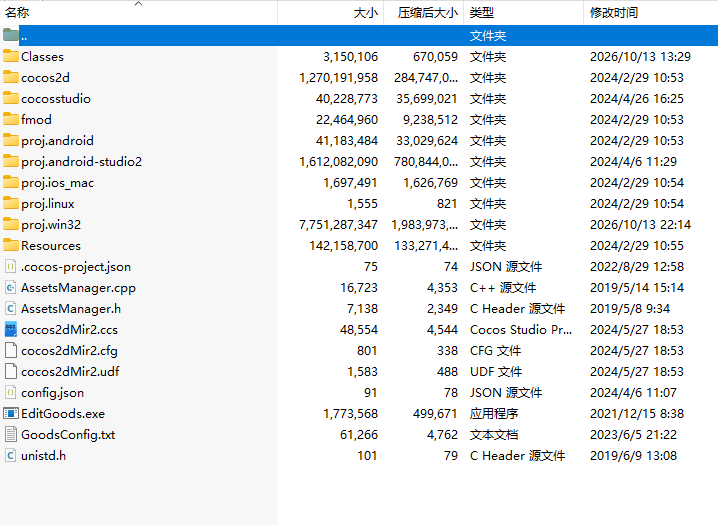Click the date 2021/12/15 8:38
Image resolution: width=718 pixels, height=525 pixels.
coord(636,414)
